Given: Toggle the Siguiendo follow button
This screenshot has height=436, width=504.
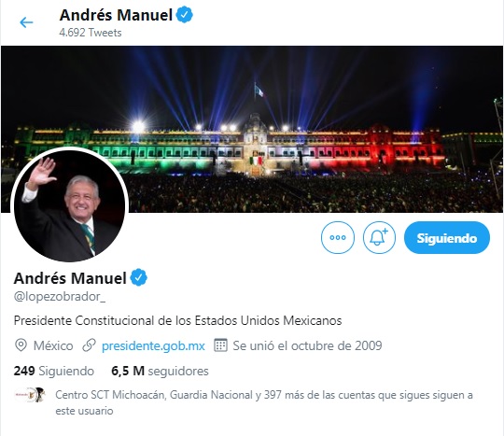Looking at the screenshot, I should coord(447,238).
